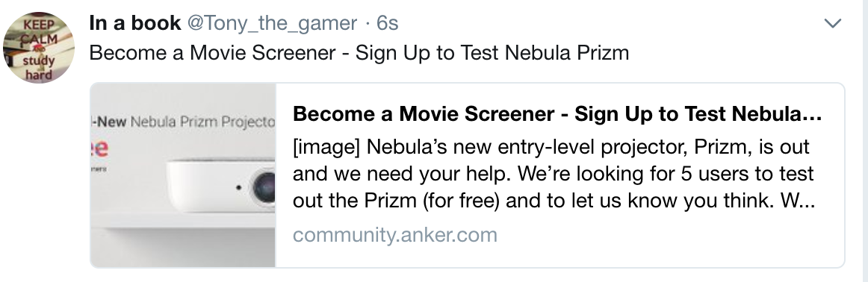Screen dimensions: 868x282
Task: Open the Nebula Prizm projector thumbnail
Action: 183,175
